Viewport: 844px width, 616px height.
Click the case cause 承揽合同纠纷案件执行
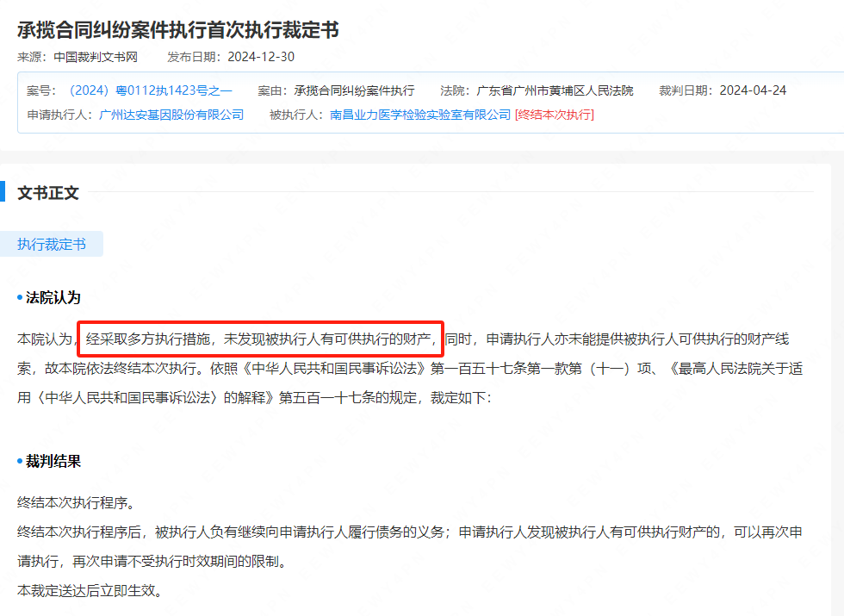click(354, 90)
